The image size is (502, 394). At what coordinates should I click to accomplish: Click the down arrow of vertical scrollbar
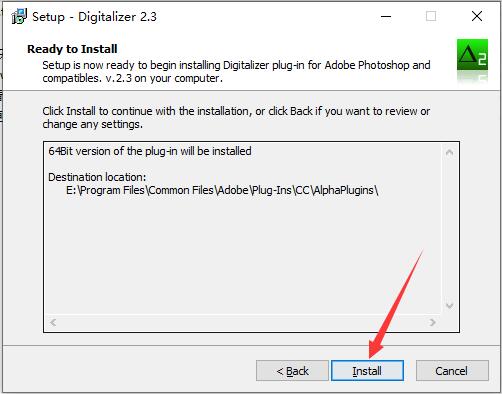(449, 305)
